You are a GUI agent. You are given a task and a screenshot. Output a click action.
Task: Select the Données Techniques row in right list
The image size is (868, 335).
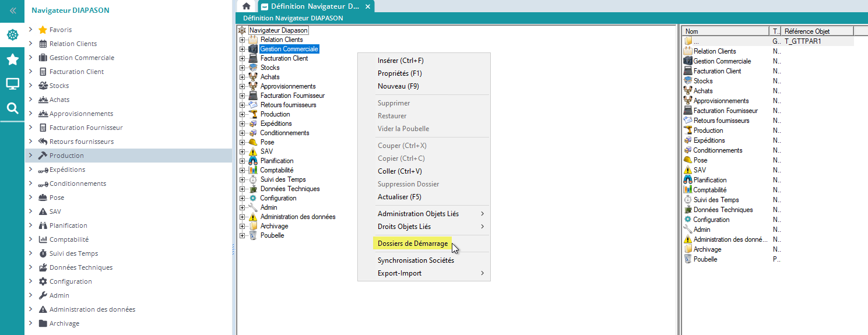pyautogui.click(x=723, y=210)
